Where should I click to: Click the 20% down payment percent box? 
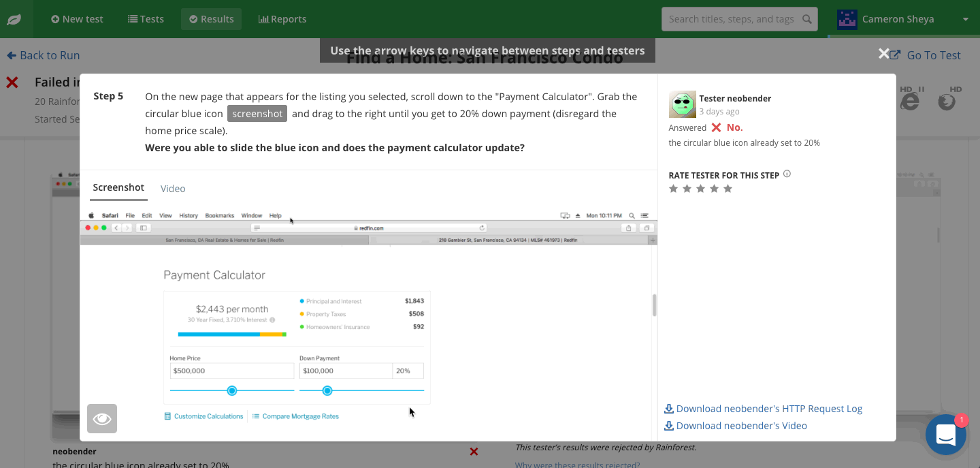click(408, 371)
